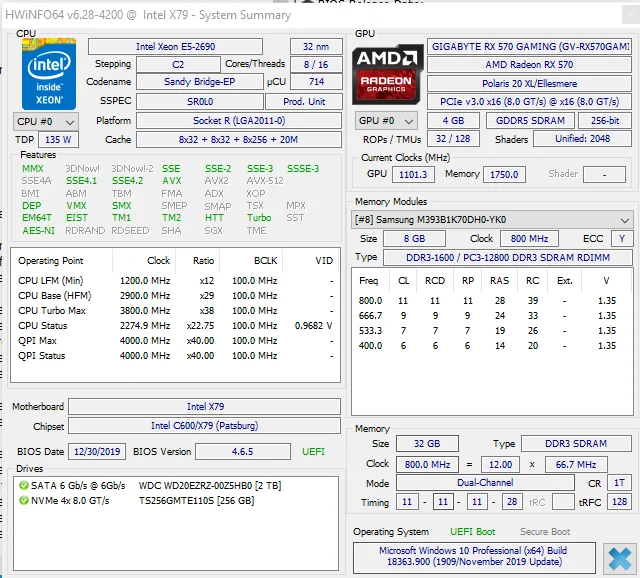Click the SSE4.2 feature flag
Screen dimensions: 640x578
127,181
